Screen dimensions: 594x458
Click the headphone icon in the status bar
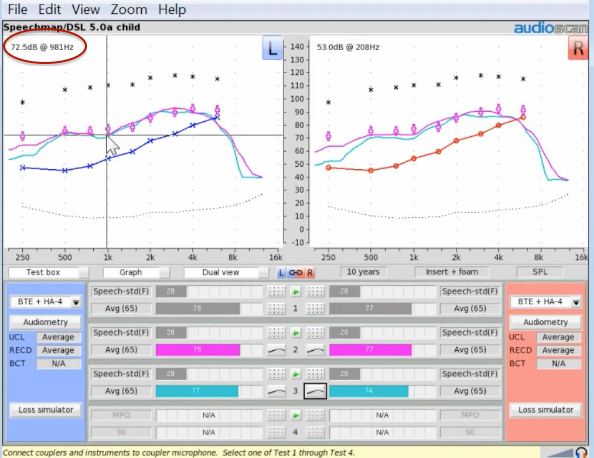click(581, 452)
